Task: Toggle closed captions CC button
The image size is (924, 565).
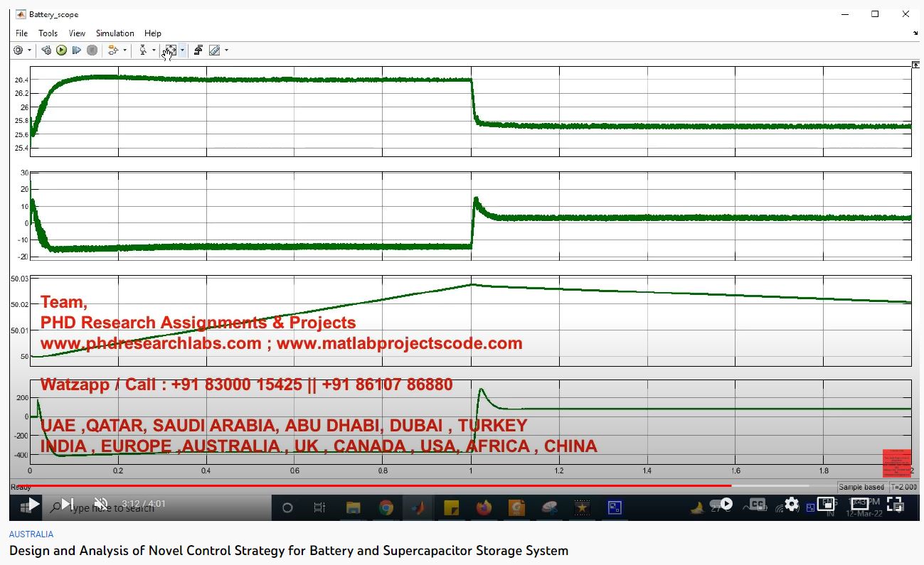Action: 758,505
